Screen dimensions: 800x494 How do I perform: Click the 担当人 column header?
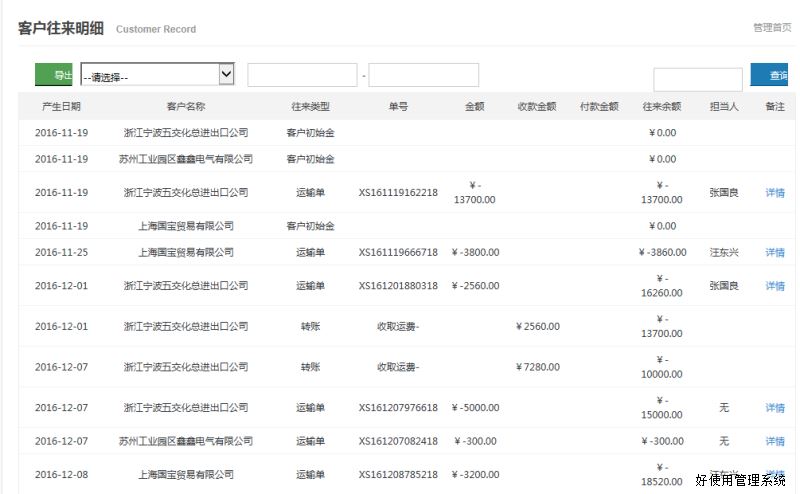723,106
